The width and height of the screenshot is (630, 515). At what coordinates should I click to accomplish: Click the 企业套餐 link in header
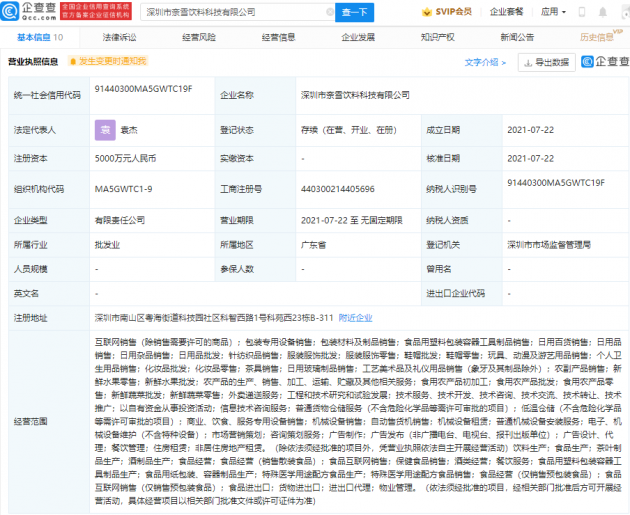[x=506, y=12]
